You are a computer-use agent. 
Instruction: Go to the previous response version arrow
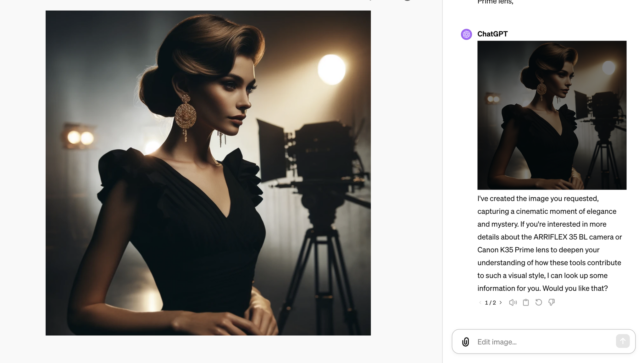pos(480,302)
